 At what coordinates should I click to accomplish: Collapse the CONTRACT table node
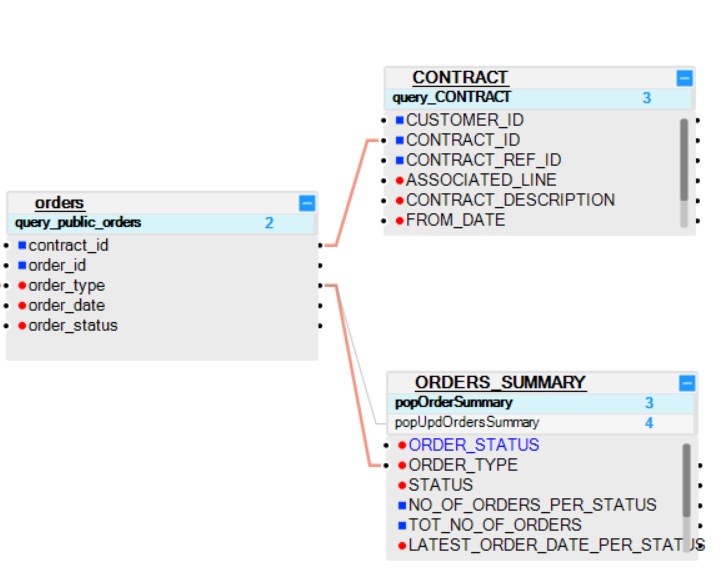(x=684, y=78)
